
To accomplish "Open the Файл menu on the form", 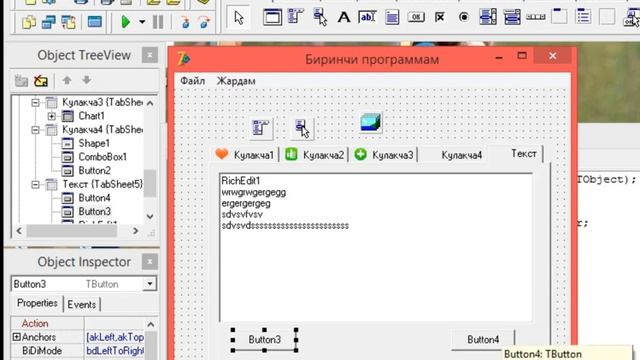I will click(x=193, y=81).
